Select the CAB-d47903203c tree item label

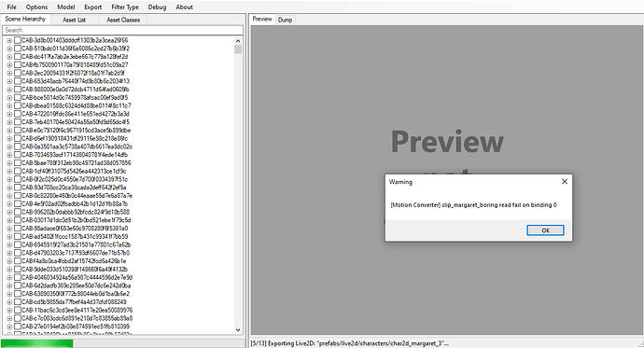tap(76, 253)
